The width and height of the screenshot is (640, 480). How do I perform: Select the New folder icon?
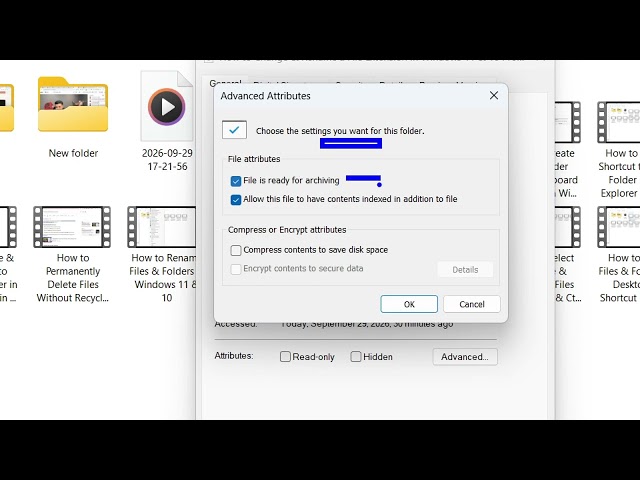pyautogui.click(x=73, y=104)
